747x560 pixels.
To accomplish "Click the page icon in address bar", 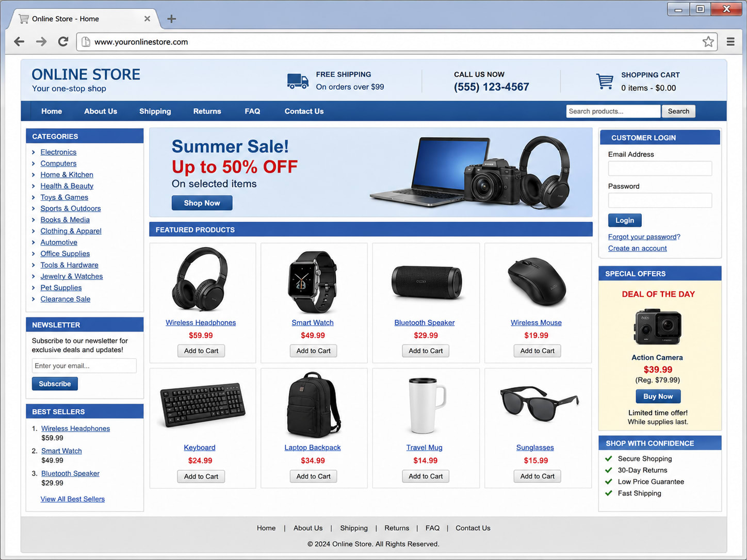I will point(86,42).
